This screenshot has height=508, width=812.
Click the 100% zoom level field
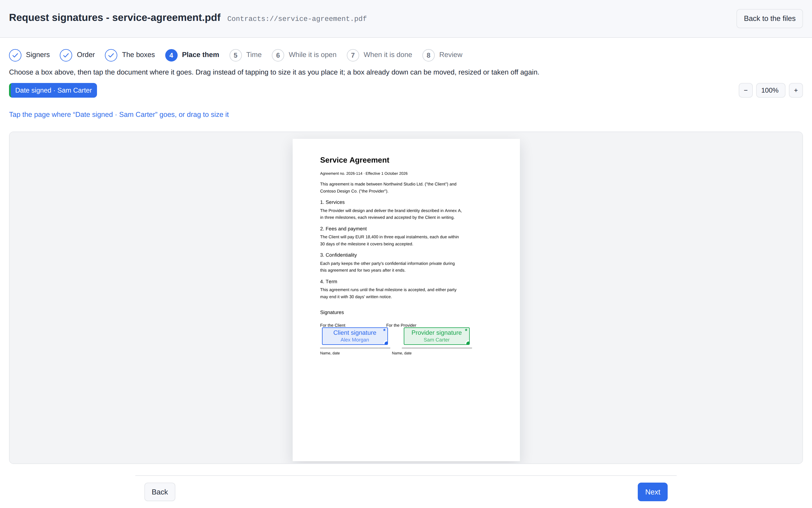[770, 90]
